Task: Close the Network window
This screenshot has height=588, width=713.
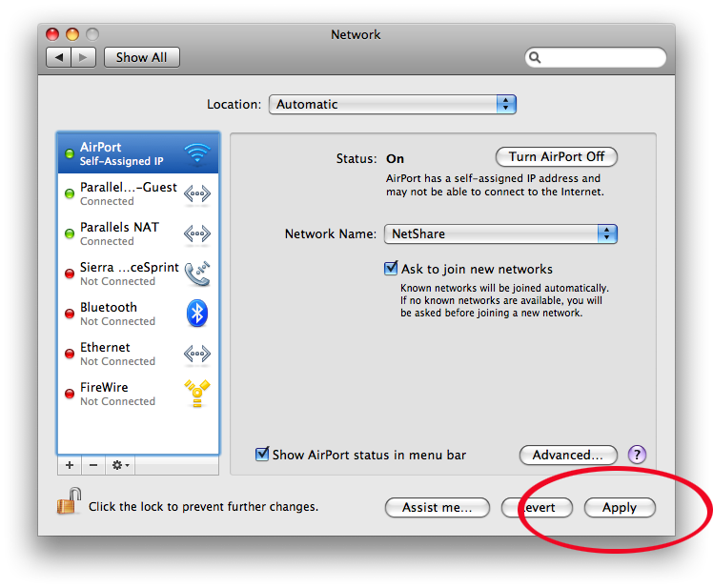Action: 52,34
